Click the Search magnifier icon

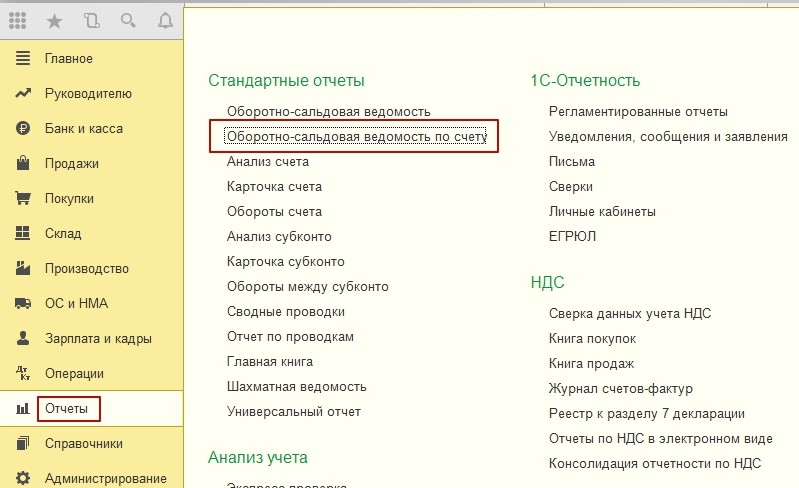[128, 20]
